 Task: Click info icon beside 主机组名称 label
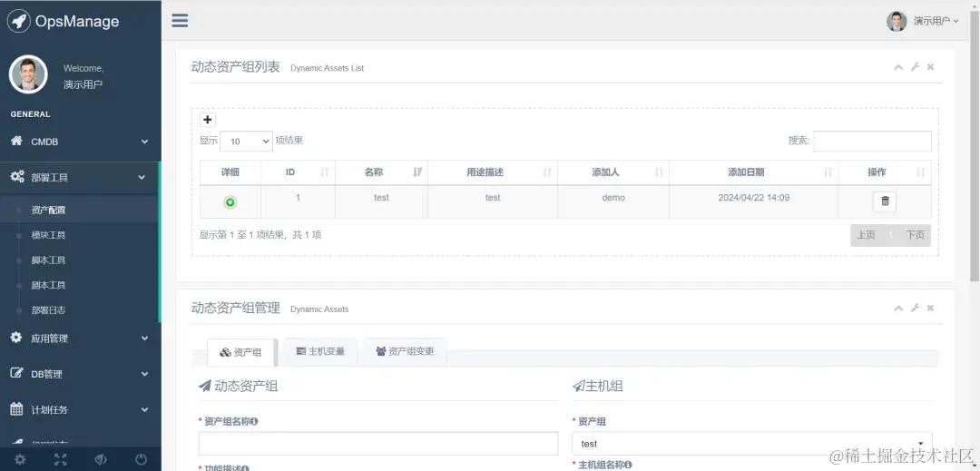point(628,465)
